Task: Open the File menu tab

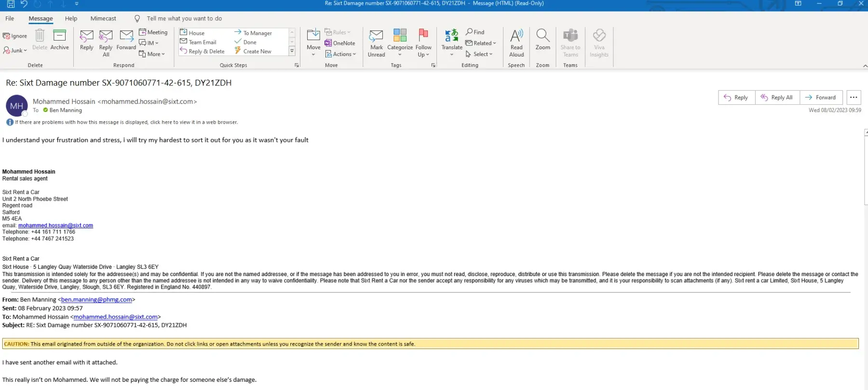Action: pos(10,18)
